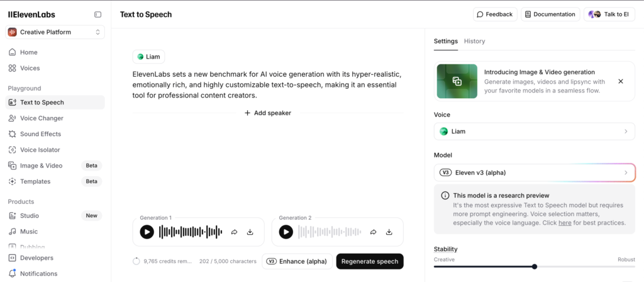Play Generation 2 audio
The image size is (644, 282).
pos(286,232)
